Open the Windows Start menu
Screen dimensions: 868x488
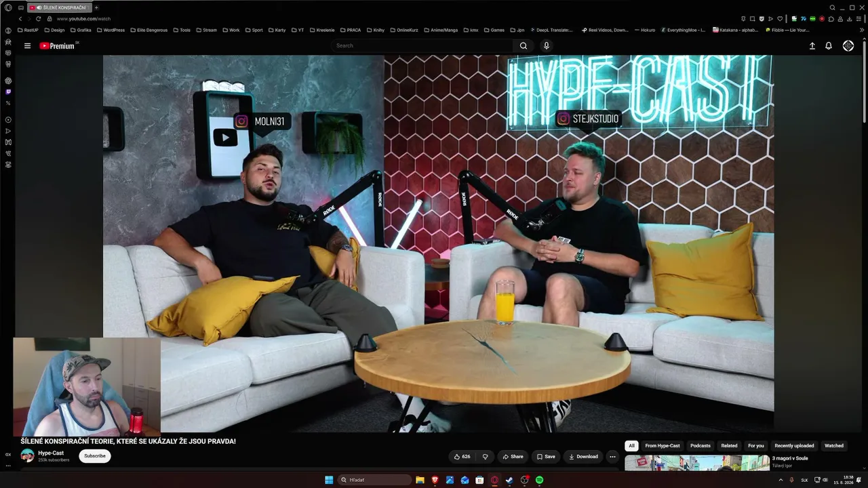coord(329,480)
